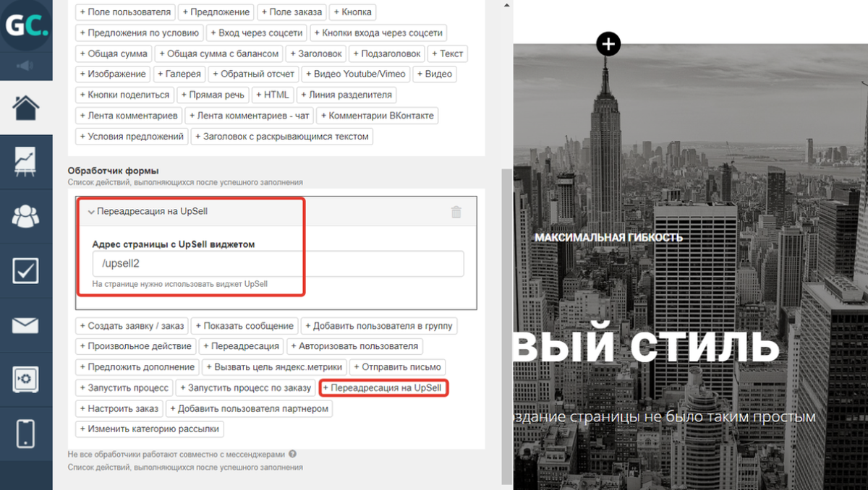Add Подзаголовок element
This screenshot has height=490, width=868.
[387, 53]
